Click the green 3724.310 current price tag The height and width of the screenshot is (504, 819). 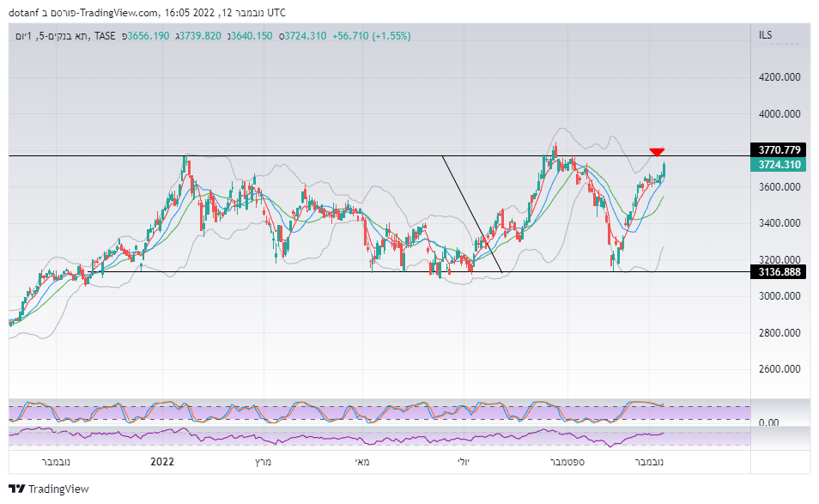(779, 165)
